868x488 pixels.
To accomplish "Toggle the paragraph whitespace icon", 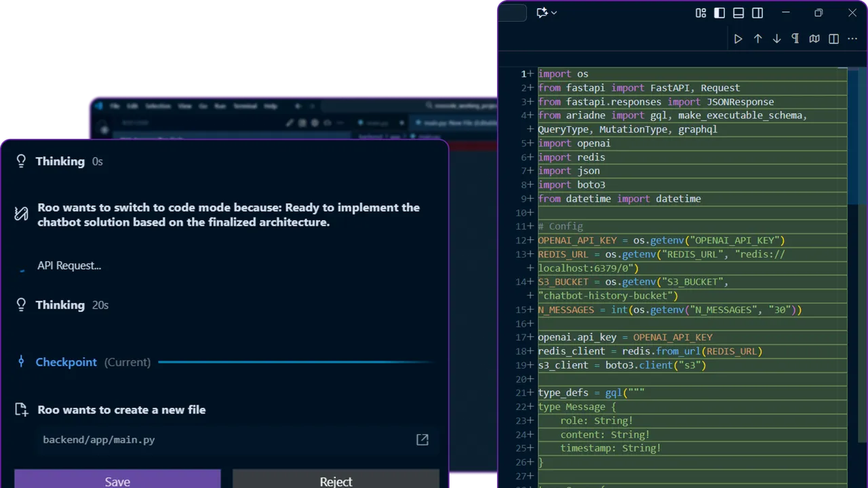I will click(795, 39).
